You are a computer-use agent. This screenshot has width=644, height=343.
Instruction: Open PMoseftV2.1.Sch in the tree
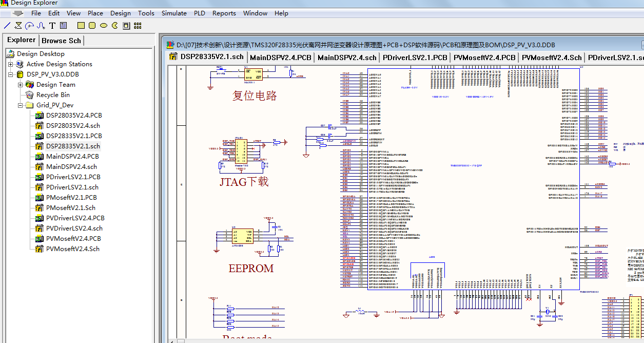71,208
